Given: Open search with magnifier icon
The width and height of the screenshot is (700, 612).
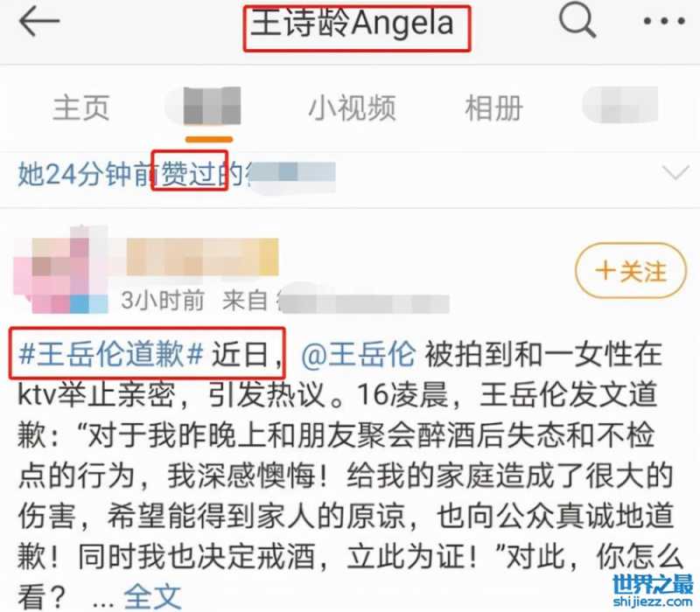Looking at the screenshot, I should [x=577, y=19].
